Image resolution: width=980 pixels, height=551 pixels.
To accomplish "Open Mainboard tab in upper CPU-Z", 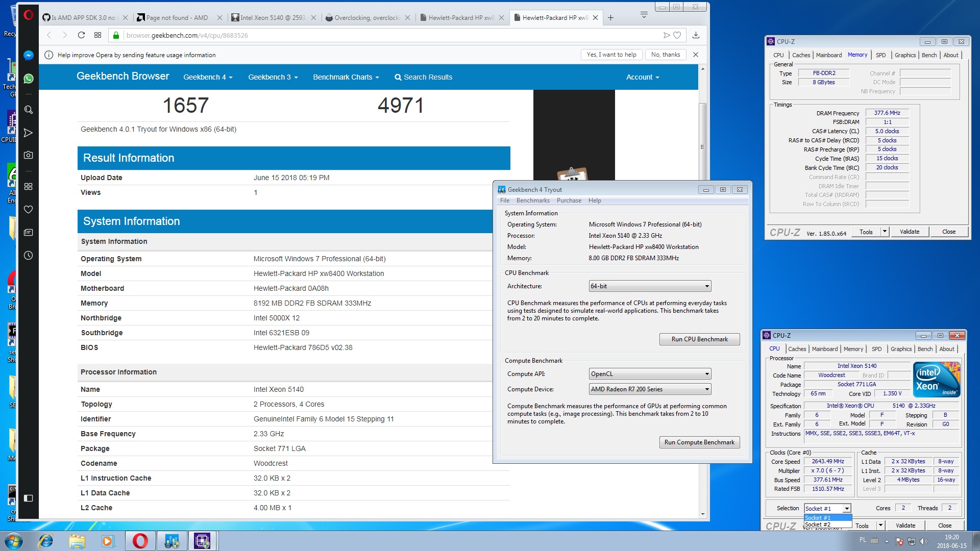I will [828, 55].
